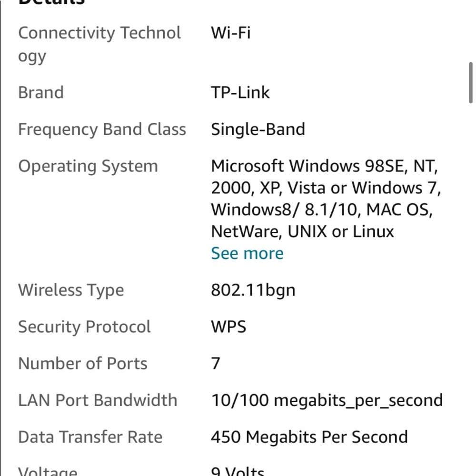This screenshot has height=476, width=476.
Task: Select the Connectivity Technology label
Action: tap(99, 44)
